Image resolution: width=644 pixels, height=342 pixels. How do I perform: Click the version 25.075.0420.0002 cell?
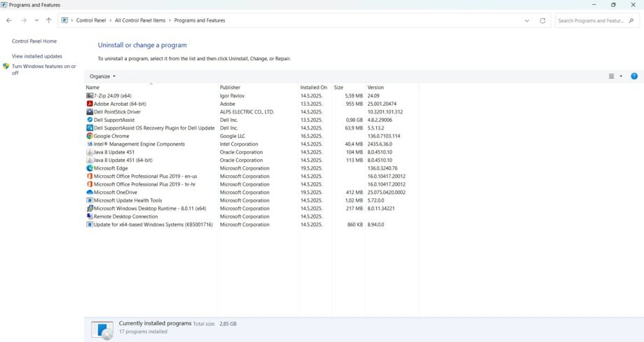(387, 192)
